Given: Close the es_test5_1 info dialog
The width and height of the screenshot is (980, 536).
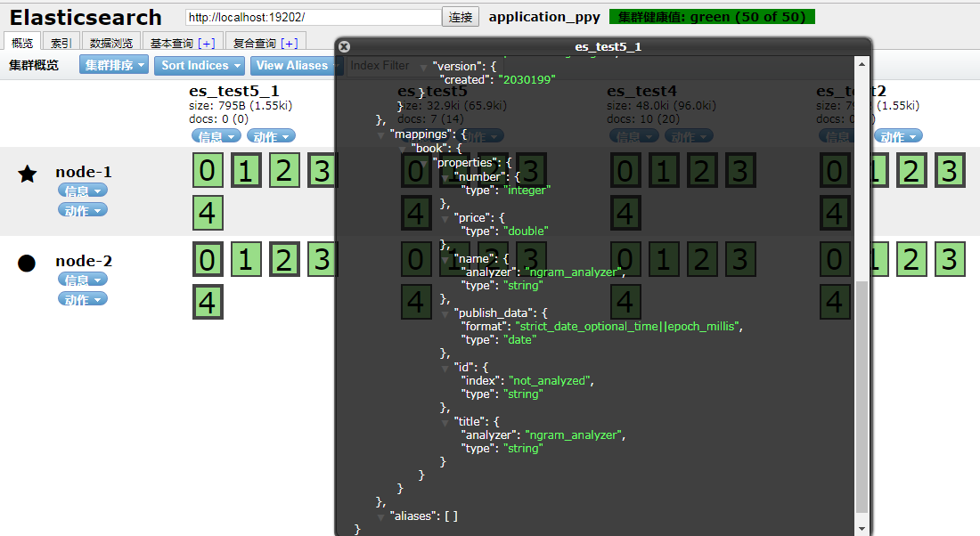Looking at the screenshot, I should 345,46.
